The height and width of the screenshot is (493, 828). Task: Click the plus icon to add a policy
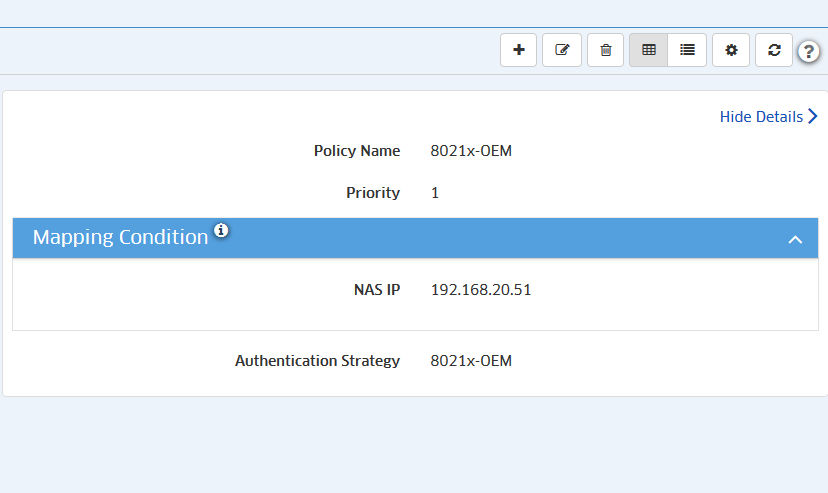click(518, 50)
